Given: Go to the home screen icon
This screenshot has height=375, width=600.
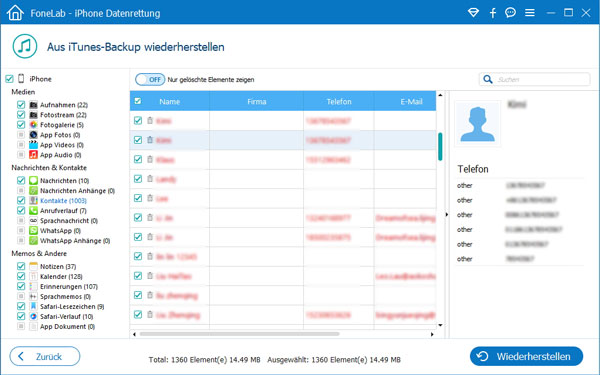Looking at the screenshot, I should 15,12.
